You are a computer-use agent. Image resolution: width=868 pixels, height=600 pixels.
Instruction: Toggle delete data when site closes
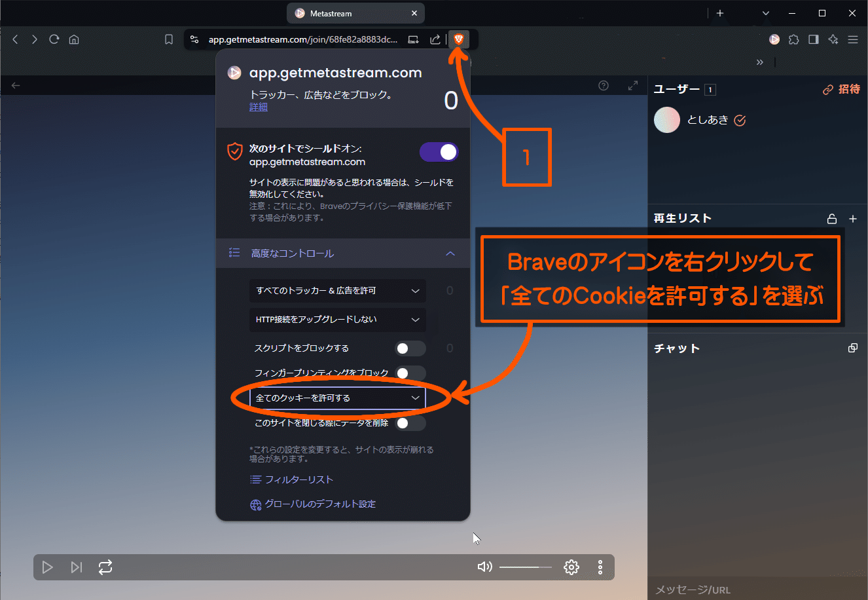click(x=411, y=423)
